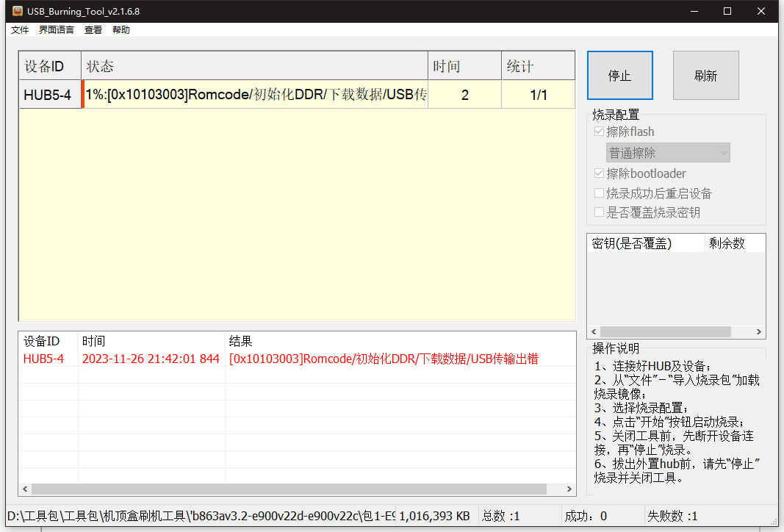Click the 刷新 button
The width and height of the screenshot is (784, 532).
[705, 76]
